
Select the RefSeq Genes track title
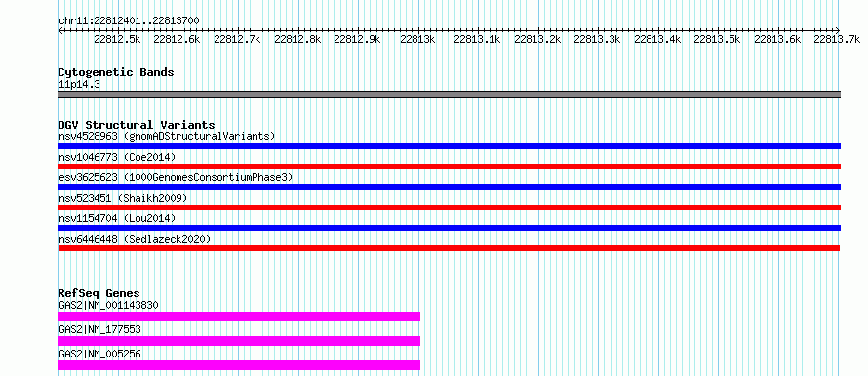(x=99, y=293)
